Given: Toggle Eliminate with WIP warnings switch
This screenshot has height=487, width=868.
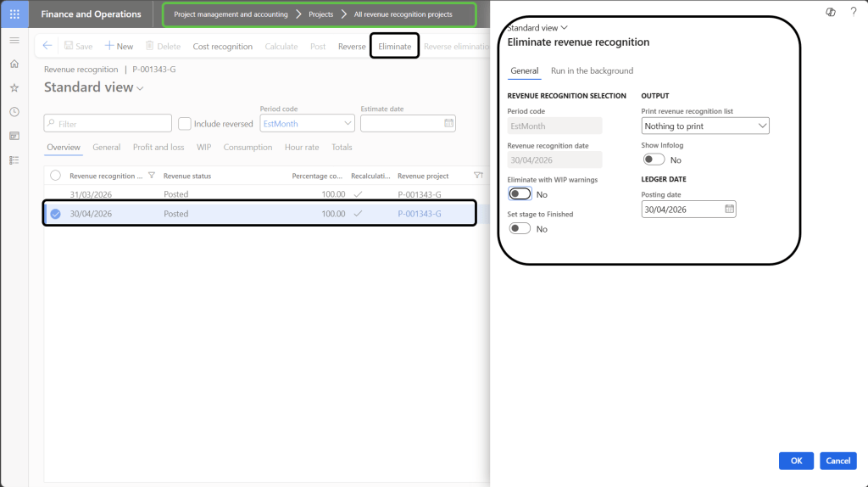Looking at the screenshot, I should pyautogui.click(x=520, y=194).
